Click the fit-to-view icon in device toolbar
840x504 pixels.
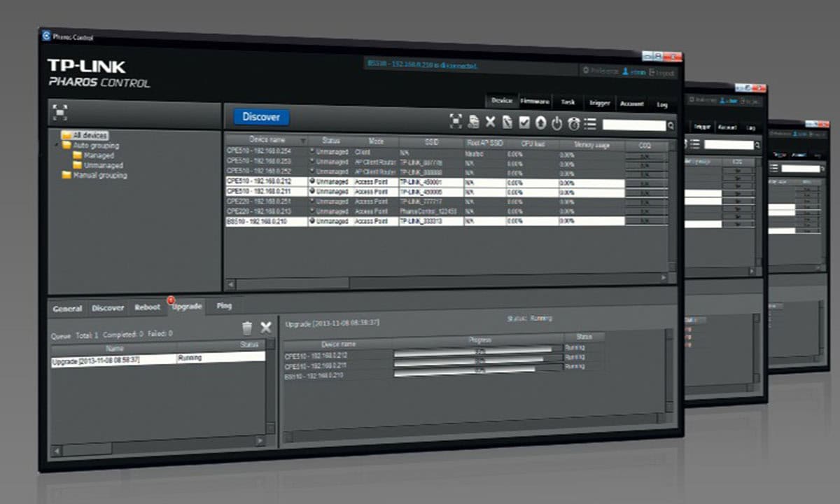point(456,122)
